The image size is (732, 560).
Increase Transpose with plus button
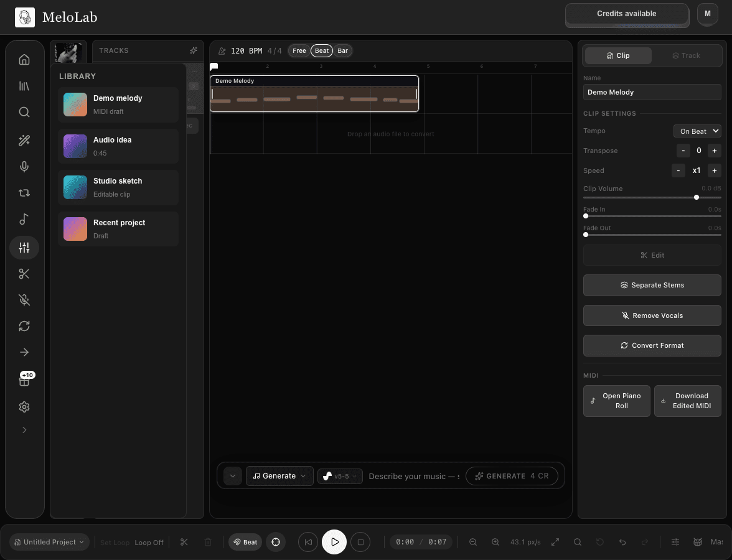click(715, 151)
